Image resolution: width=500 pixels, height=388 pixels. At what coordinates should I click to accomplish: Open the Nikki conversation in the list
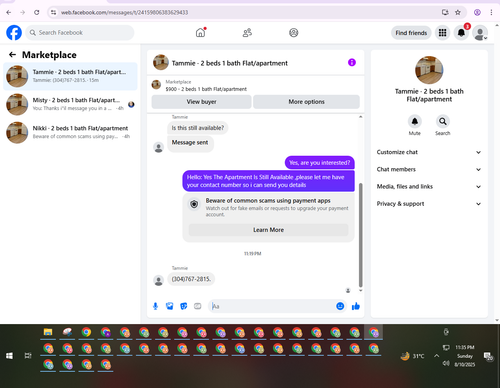tap(70, 132)
